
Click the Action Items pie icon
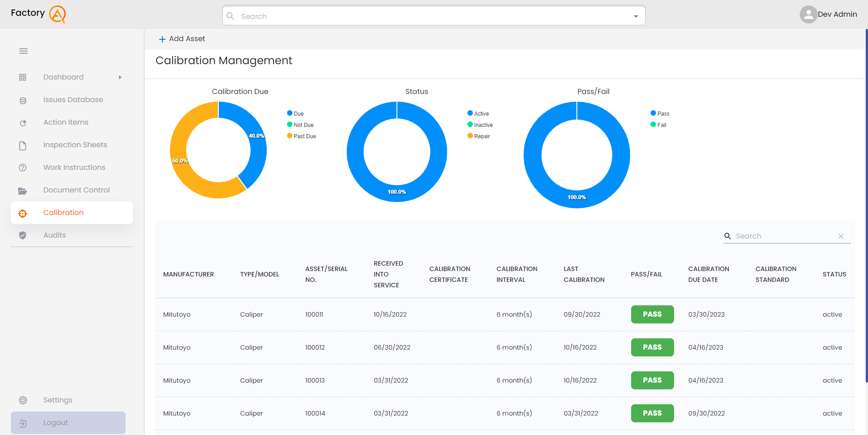[x=23, y=123]
